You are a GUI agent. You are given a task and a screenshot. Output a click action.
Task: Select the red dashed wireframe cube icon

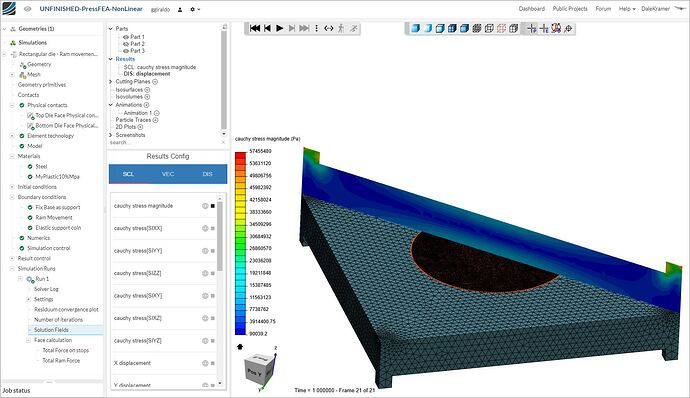point(501,29)
